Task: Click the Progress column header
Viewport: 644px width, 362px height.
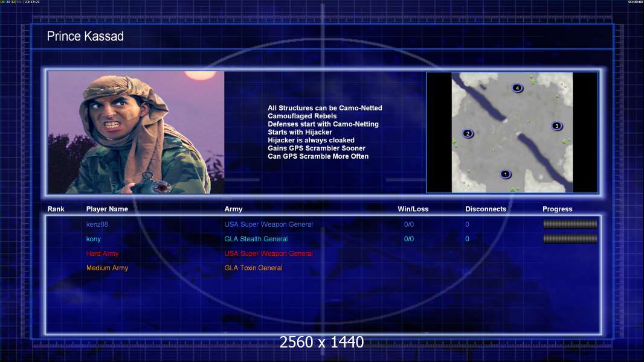Action: 558,209
